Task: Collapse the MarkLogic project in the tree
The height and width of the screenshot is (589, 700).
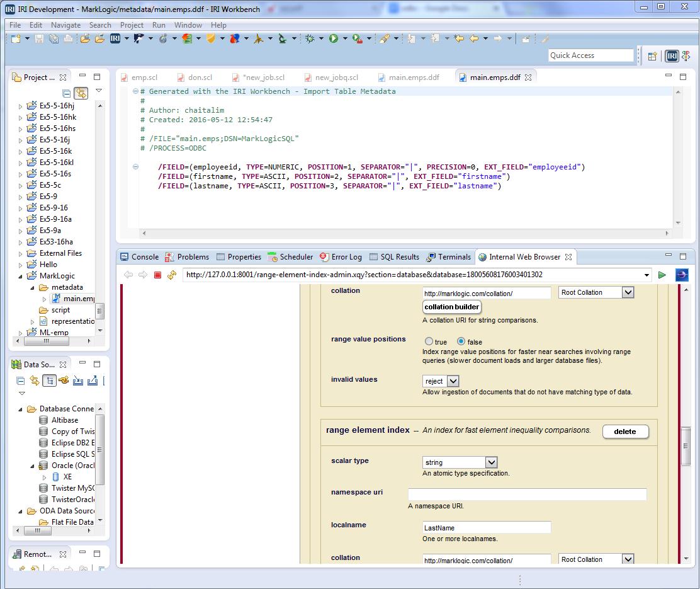Action: click(20, 276)
